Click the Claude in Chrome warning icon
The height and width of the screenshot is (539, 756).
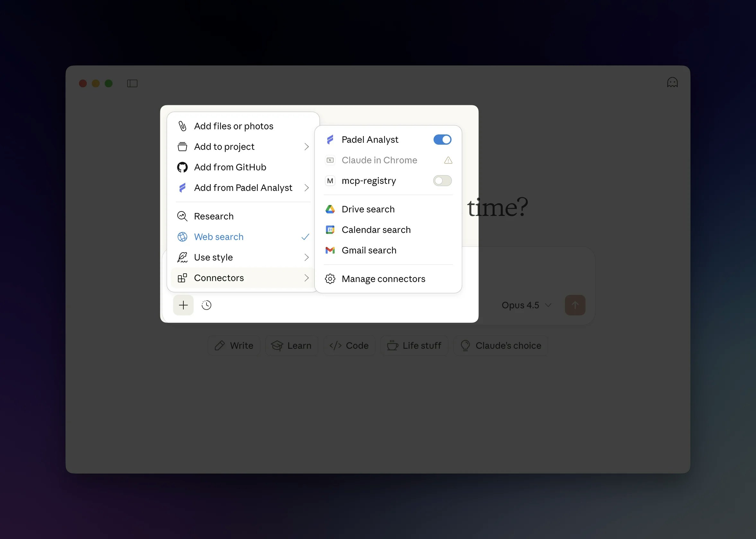[448, 160]
